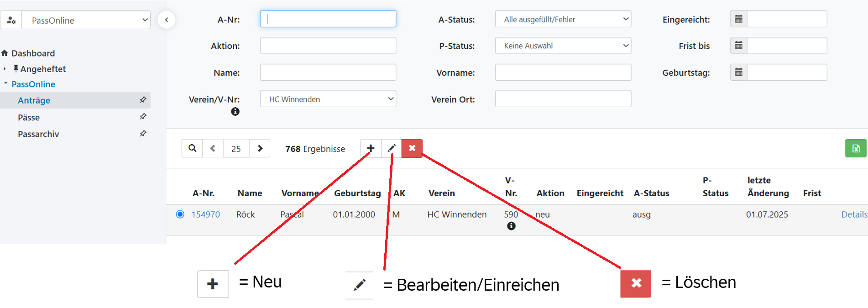Click the pencil edit icon in toolbar
Viewport: 868px width, 308px height.
[391, 148]
